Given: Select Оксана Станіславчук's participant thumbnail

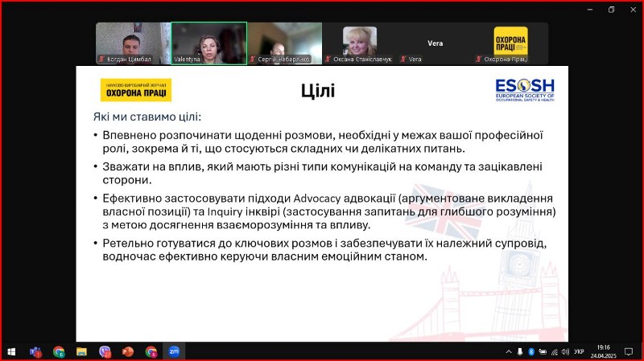Looking at the screenshot, I should tap(359, 43).
